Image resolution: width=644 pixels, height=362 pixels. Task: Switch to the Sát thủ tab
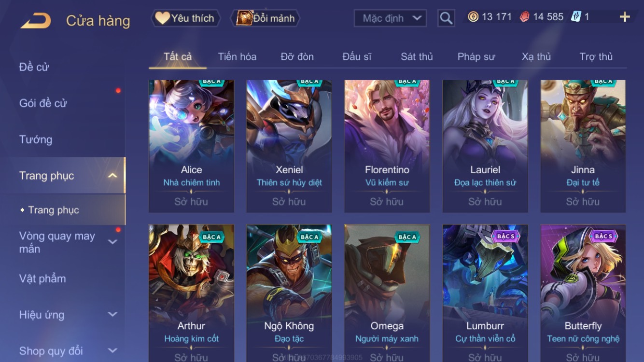point(417,56)
